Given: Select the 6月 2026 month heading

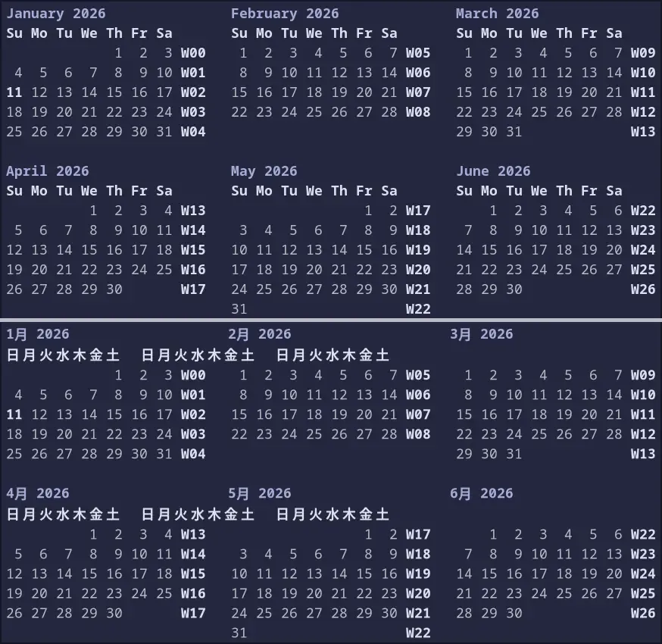Looking at the screenshot, I should (482, 493).
